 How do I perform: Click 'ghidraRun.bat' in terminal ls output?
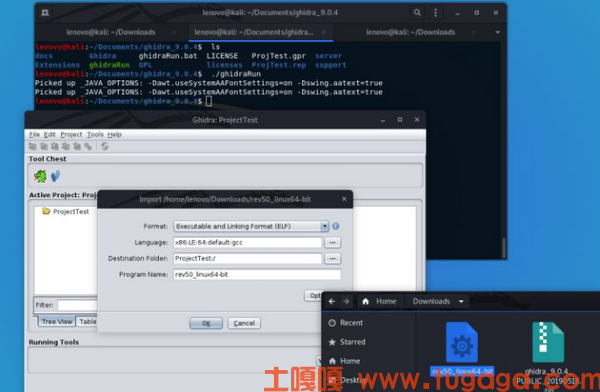coord(168,56)
